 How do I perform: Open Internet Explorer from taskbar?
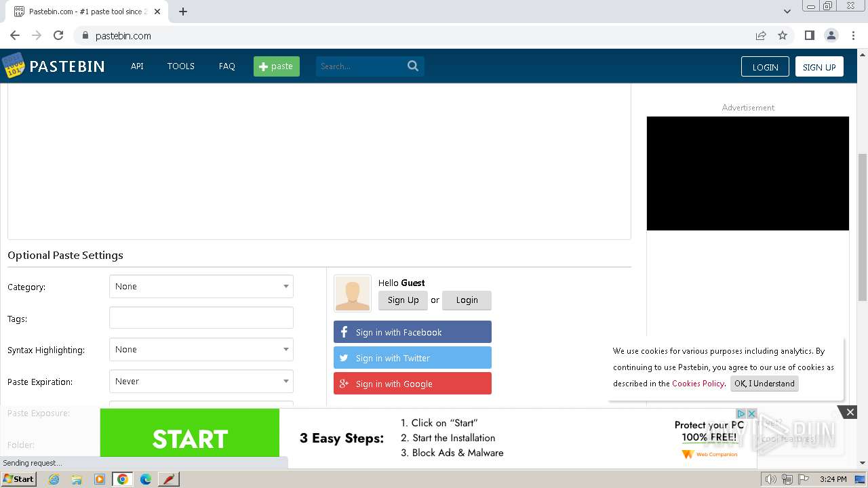click(54, 479)
